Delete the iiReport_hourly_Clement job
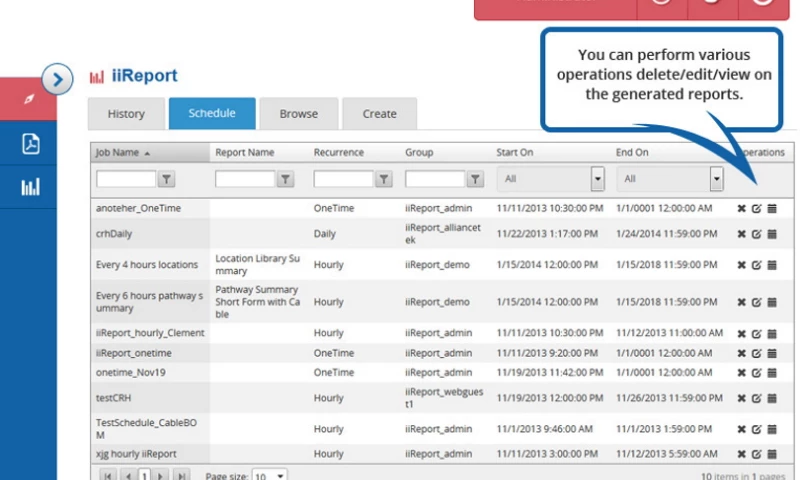This screenshot has height=480, width=800. [x=741, y=334]
